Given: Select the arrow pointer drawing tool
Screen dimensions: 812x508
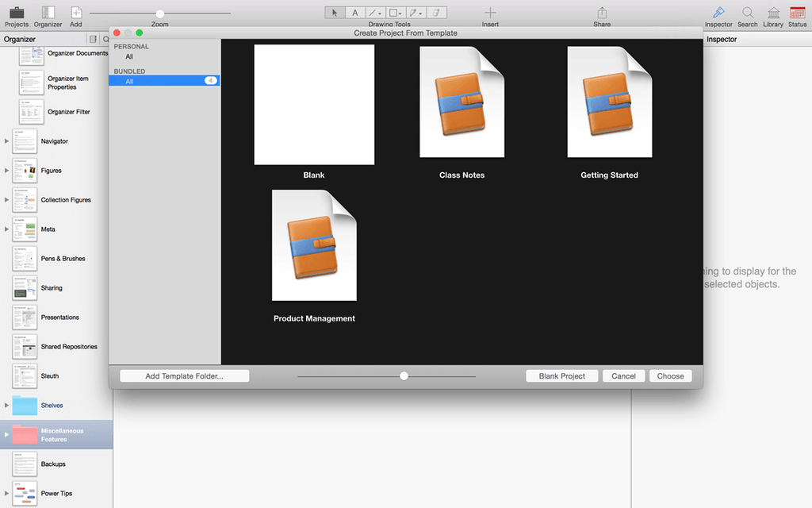Looking at the screenshot, I should 335,13.
